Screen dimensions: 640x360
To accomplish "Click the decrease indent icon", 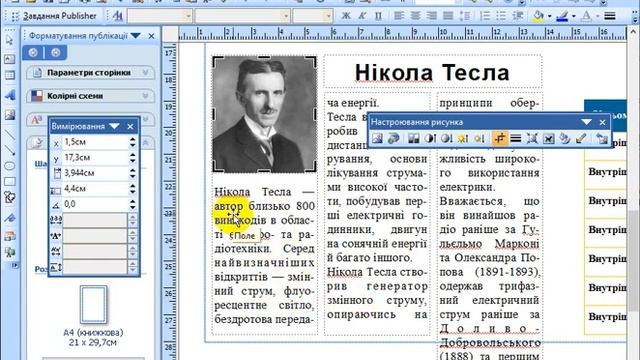I will pyautogui.click(x=518, y=16).
